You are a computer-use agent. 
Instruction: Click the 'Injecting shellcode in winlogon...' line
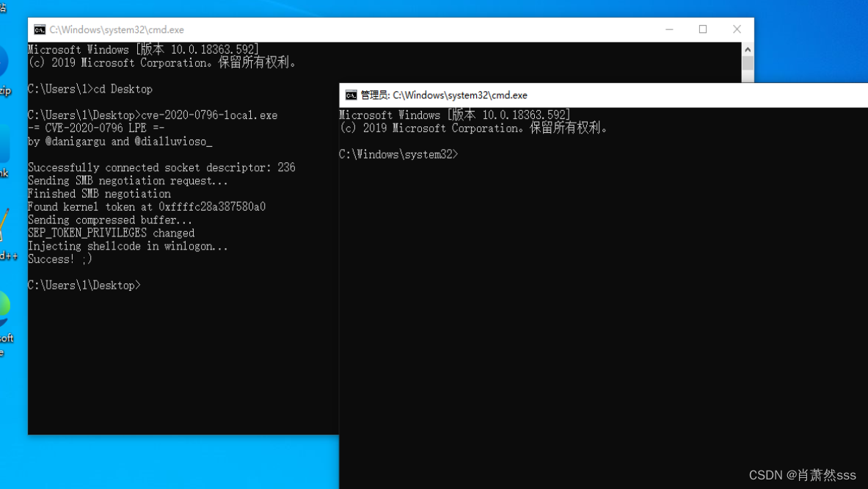(128, 246)
